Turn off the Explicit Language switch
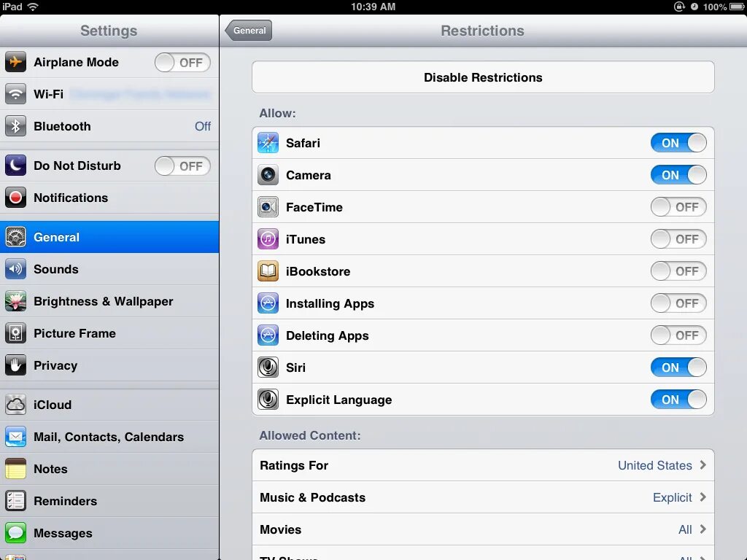747x560 pixels. [x=678, y=400]
